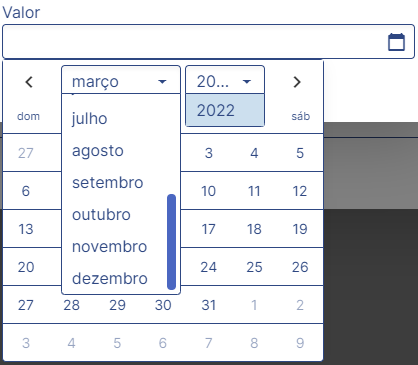Click the month list scrollbar thumb
This screenshot has height=365, width=418.
(x=171, y=242)
